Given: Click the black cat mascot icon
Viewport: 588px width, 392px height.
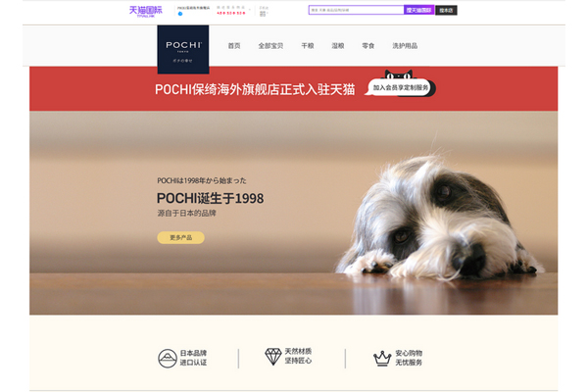Looking at the screenshot, I should (398, 74).
